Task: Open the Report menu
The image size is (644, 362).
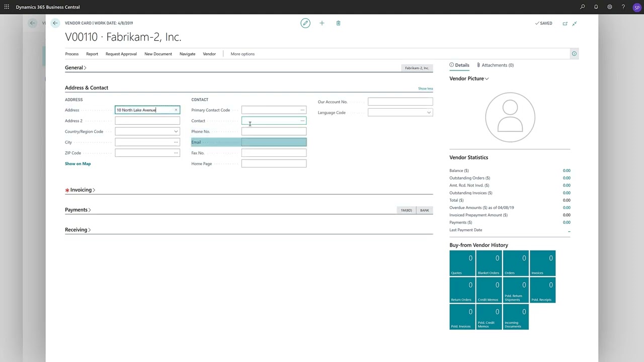Action: point(92,54)
